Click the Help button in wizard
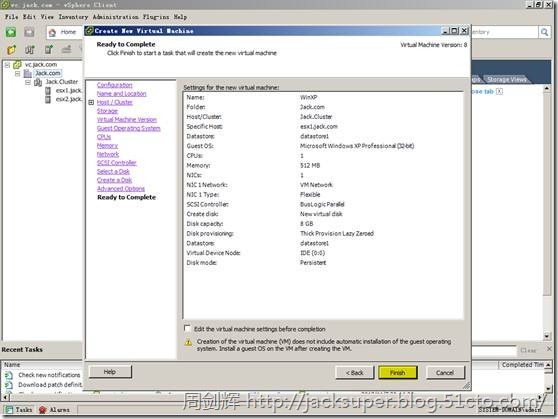 110,372
